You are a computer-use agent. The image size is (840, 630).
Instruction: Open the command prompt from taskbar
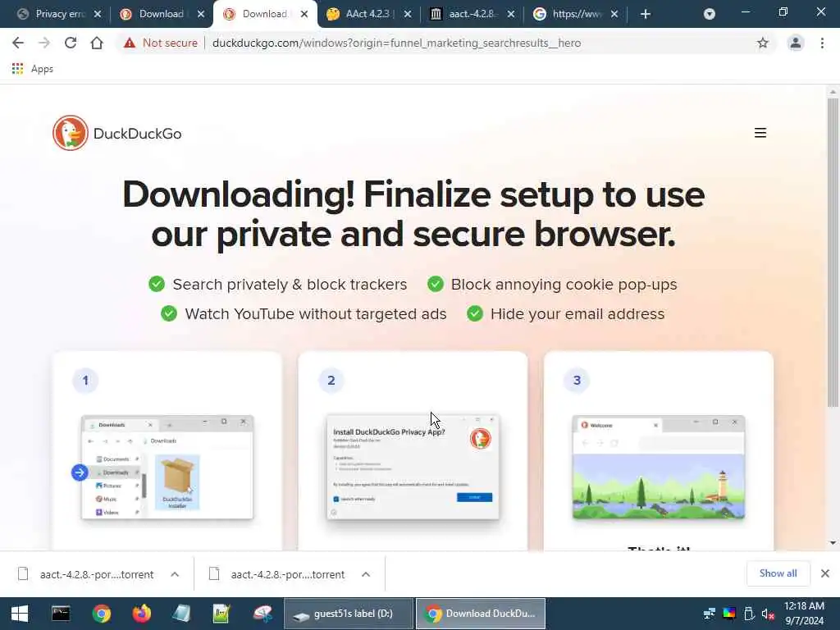coord(61,614)
